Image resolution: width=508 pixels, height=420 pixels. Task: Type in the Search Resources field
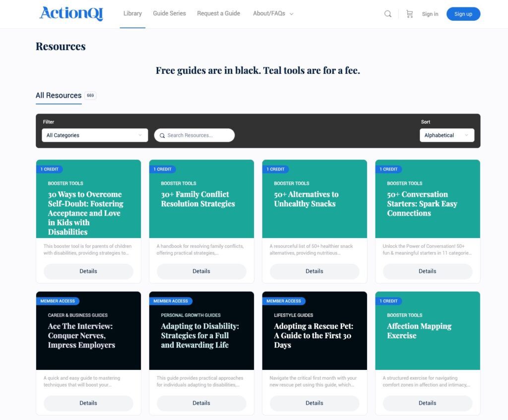(x=198, y=135)
